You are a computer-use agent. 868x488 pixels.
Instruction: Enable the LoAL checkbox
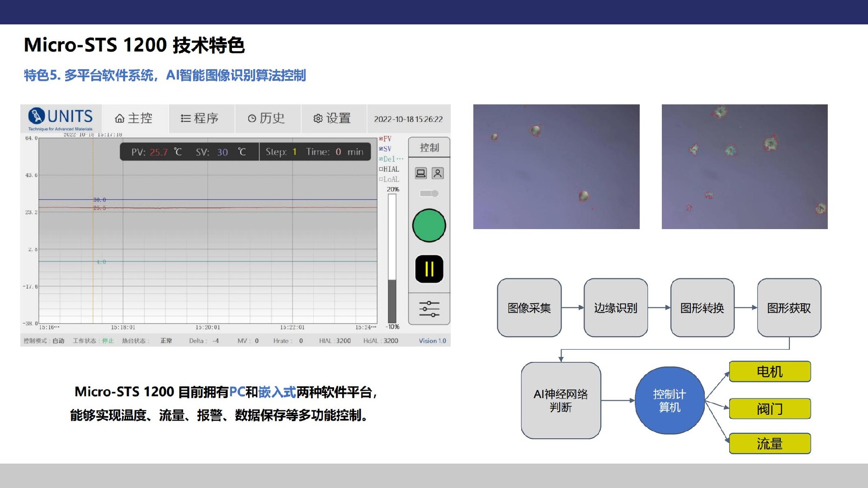(x=381, y=179)
